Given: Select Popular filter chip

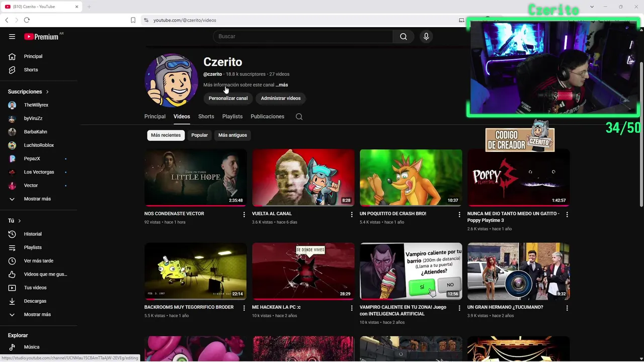Looking at the screenshot, I should [x=199, y=135].
